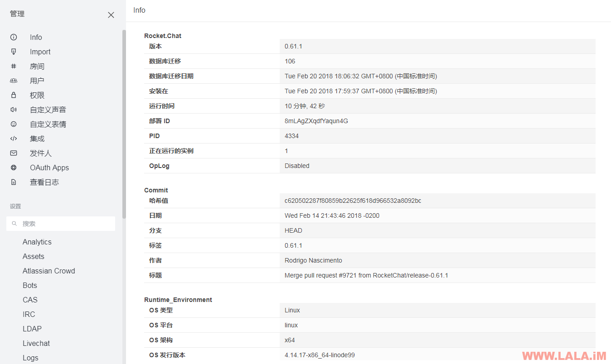
Task: Open LDAP settings
Action: (x=32, y=329)
